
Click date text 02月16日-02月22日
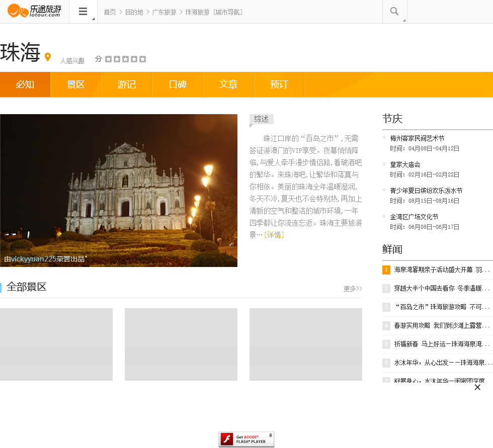pos(434,174)
